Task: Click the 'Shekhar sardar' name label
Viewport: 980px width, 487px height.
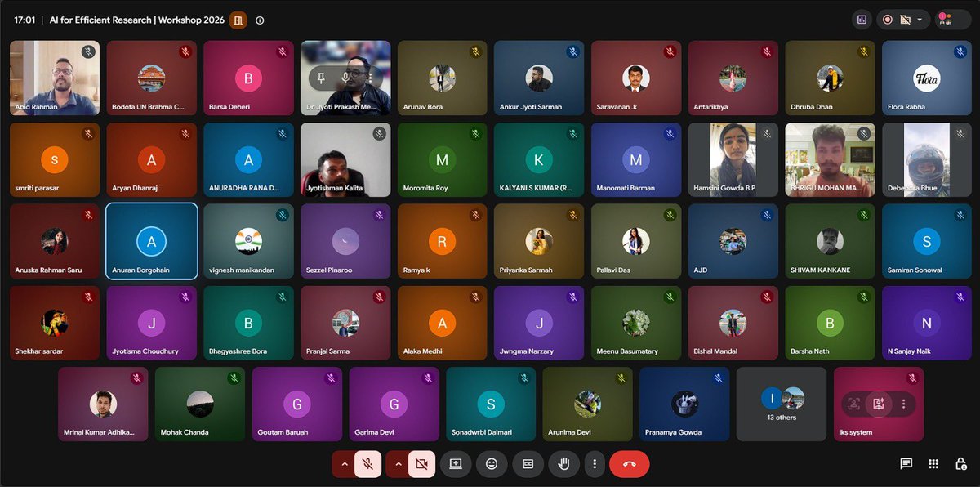Action: [x=39, y=351]
